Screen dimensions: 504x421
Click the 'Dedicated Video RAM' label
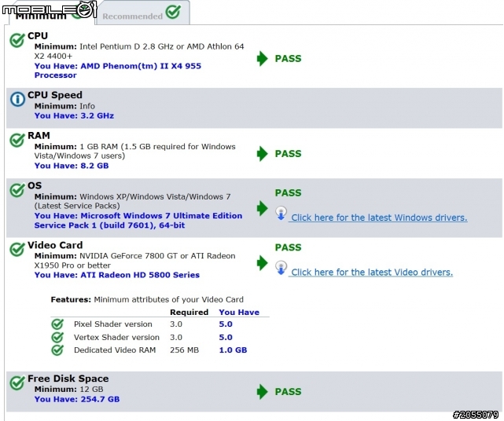click(115, 350)
